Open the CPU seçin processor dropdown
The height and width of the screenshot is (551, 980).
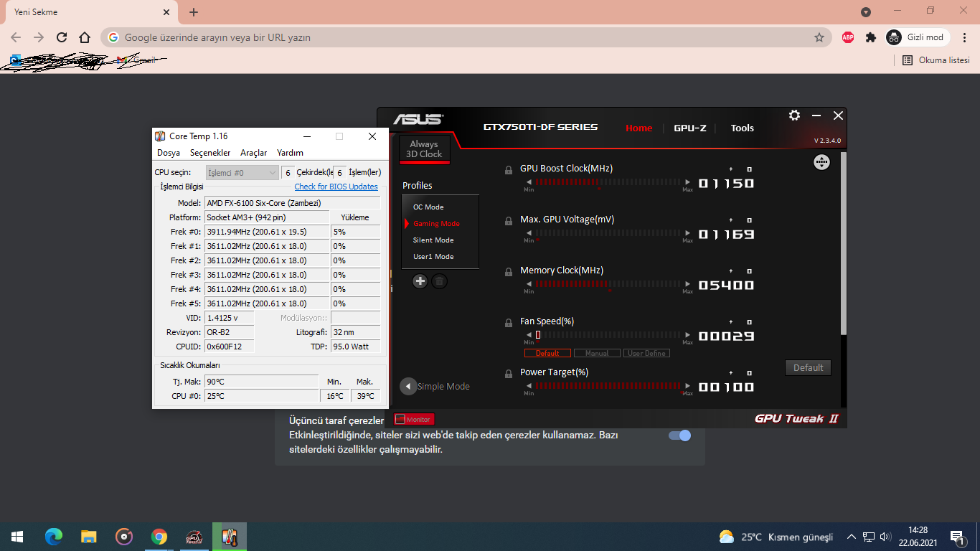(x=242, y=172)
